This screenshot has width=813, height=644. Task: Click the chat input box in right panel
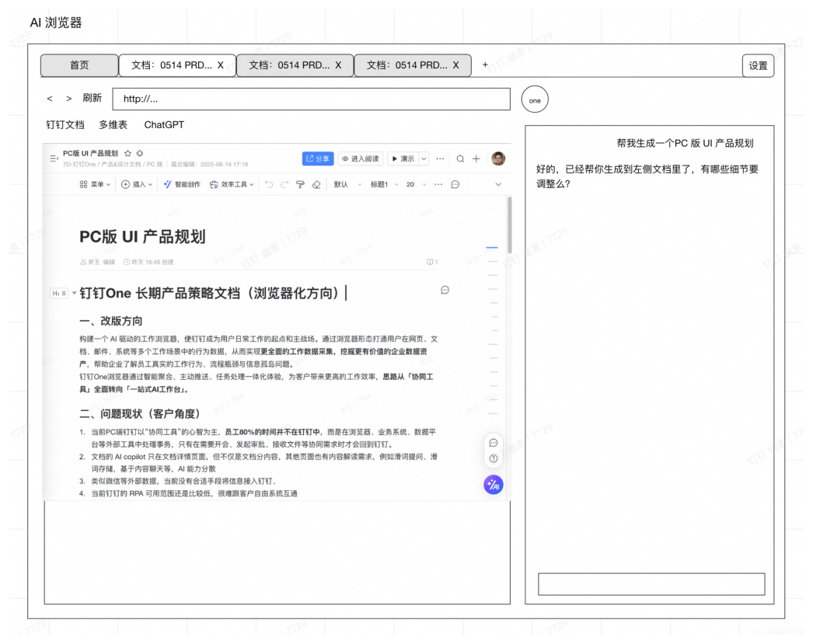coord(651,584)
